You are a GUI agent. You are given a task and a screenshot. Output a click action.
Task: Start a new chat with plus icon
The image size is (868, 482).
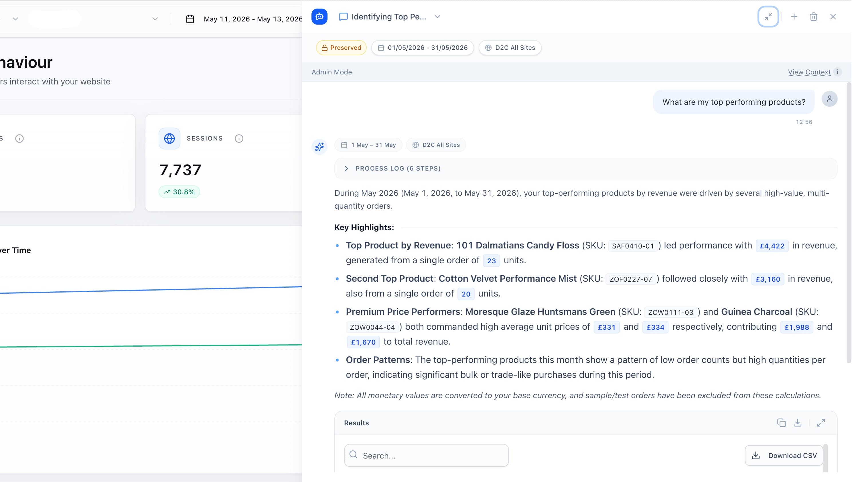[794, 17]
